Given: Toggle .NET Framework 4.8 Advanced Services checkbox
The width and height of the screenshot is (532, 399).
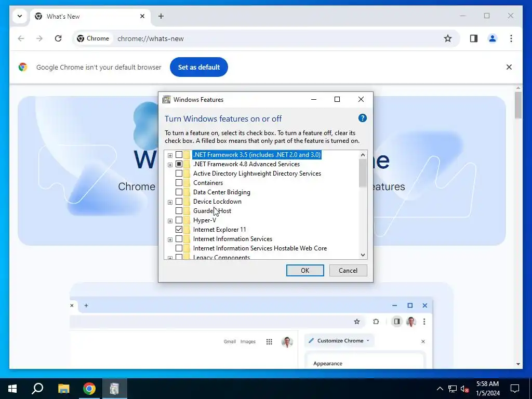Looking at the screenshot, I should coord(179,164).
